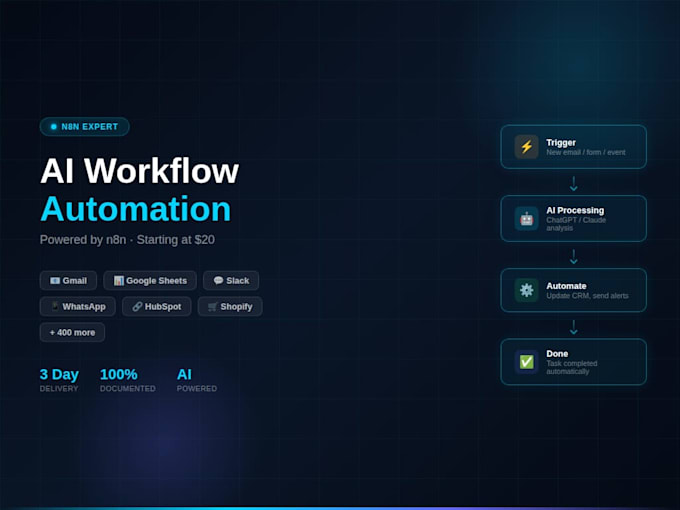Click the gear Automate icon
This screenshot has width=680, height=510.
click(526, 290)
